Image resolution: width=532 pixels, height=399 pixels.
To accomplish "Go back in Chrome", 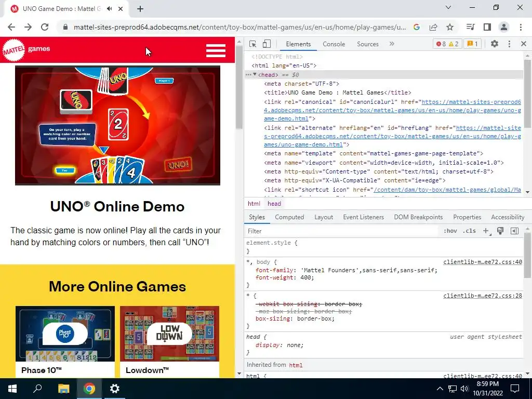I will [11, 27].
